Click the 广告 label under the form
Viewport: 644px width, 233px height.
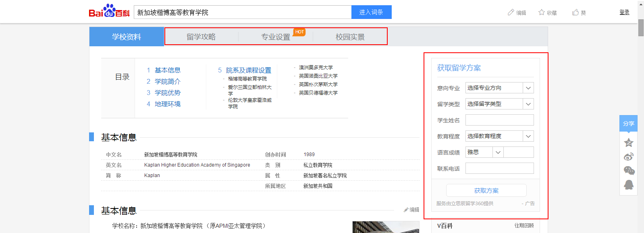[x=530, y=204]
